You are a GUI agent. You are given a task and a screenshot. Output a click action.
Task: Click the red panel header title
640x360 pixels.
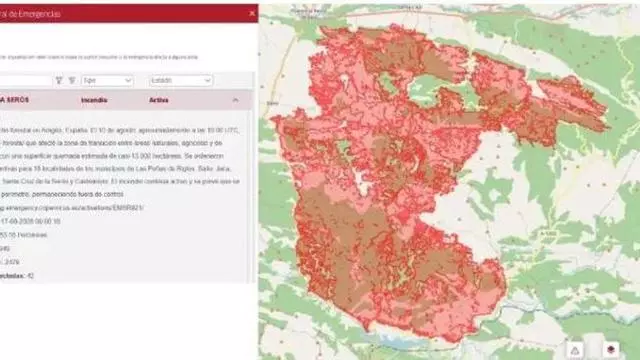[30, 14]
